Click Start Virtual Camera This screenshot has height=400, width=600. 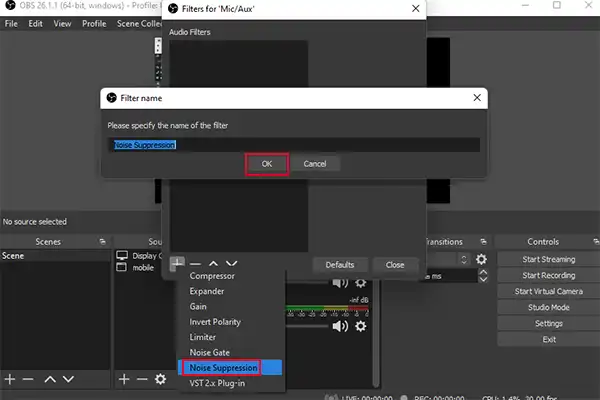[549, 292]
